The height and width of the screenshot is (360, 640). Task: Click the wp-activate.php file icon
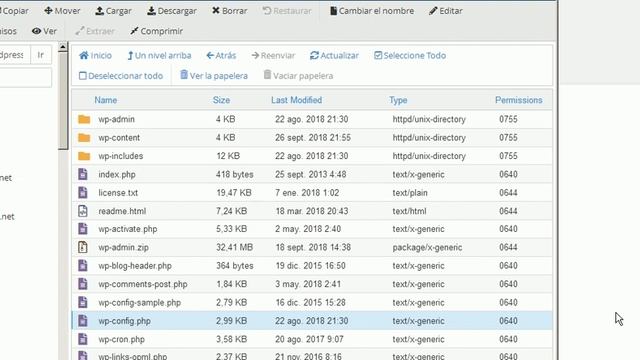pos(83,229)
